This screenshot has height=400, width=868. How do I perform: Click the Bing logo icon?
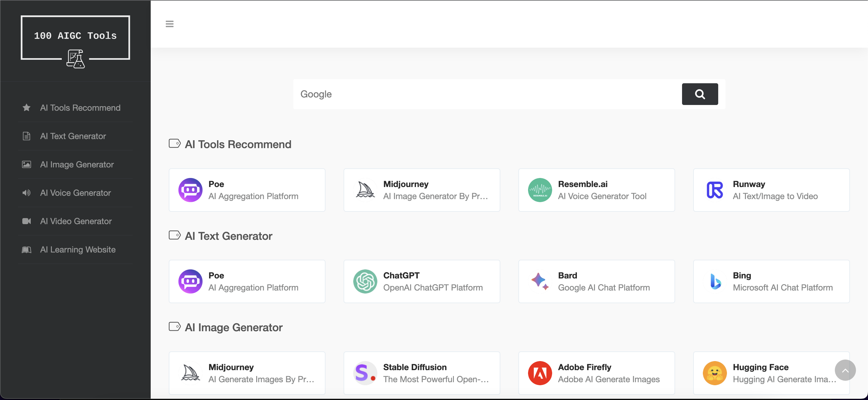click(x=714, y=281)
